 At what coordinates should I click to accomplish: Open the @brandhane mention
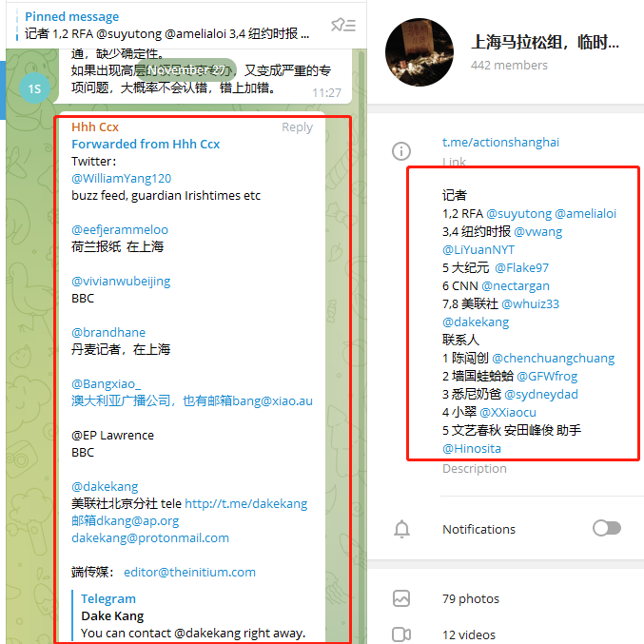coord(108,332)
